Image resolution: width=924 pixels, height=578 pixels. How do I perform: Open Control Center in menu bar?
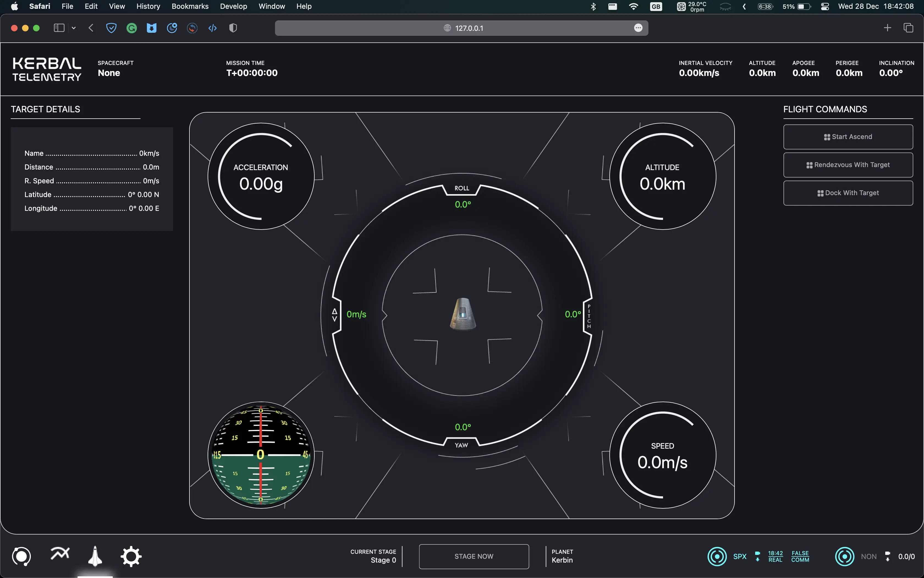coord(825,6)
